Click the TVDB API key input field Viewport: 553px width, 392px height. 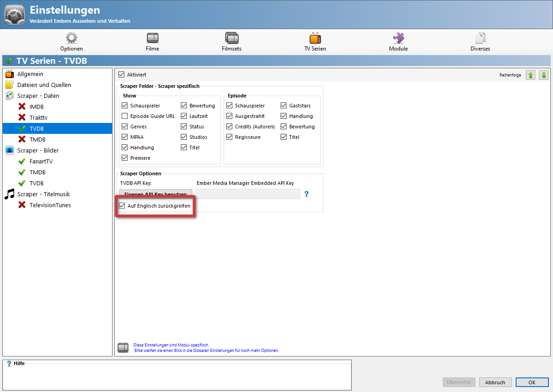248,194
